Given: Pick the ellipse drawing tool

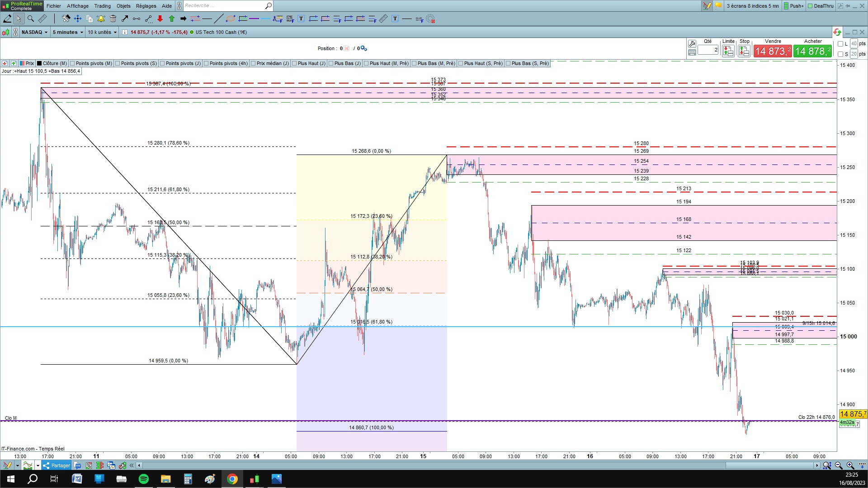Looking at the screenshot, I should pos(231,19).
